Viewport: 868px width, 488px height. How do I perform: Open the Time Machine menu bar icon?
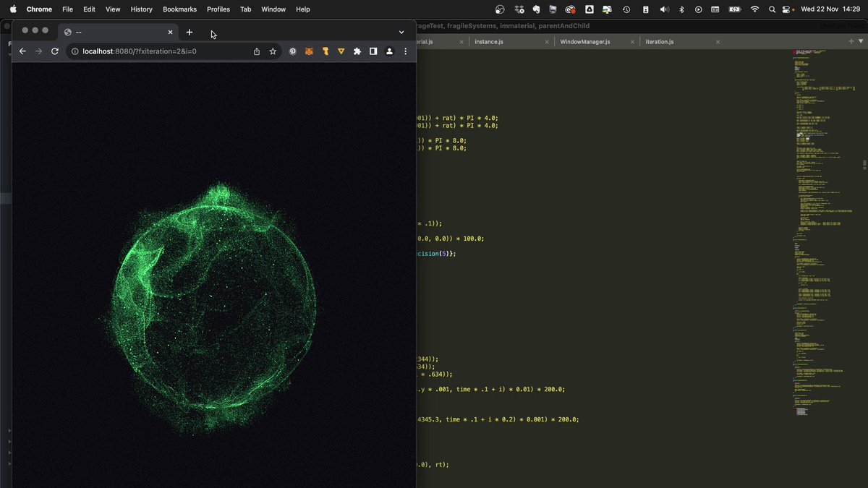[626, 9]
